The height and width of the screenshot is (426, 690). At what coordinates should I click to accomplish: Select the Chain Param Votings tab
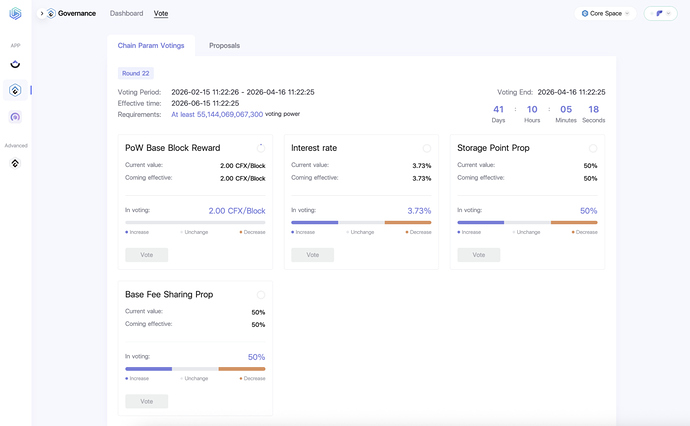(150, 46)
